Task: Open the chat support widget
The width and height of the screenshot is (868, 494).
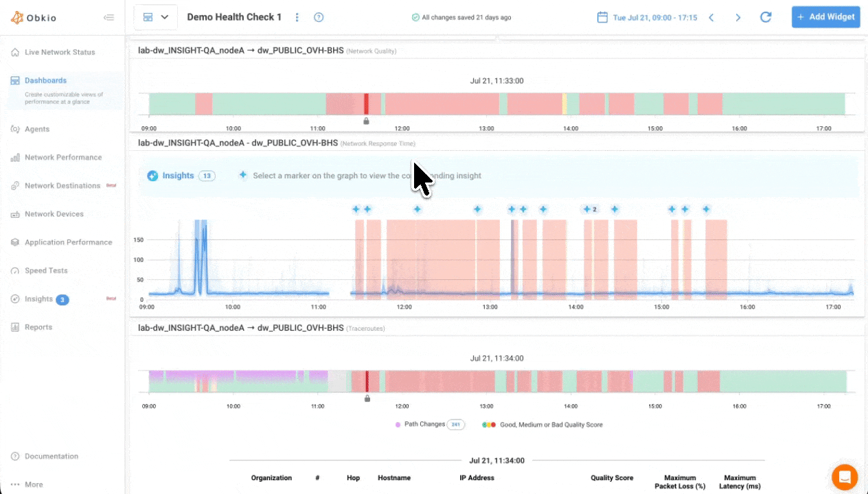Action: [x=844, y=477]
